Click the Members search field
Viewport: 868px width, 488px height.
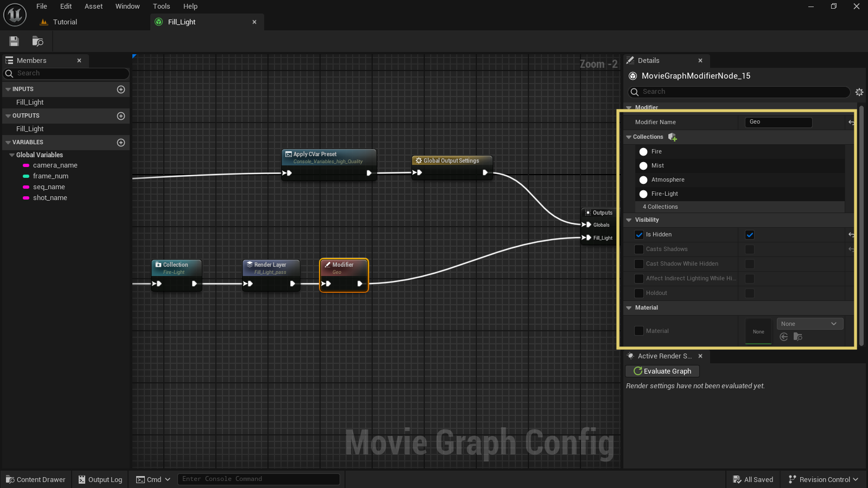67,74
